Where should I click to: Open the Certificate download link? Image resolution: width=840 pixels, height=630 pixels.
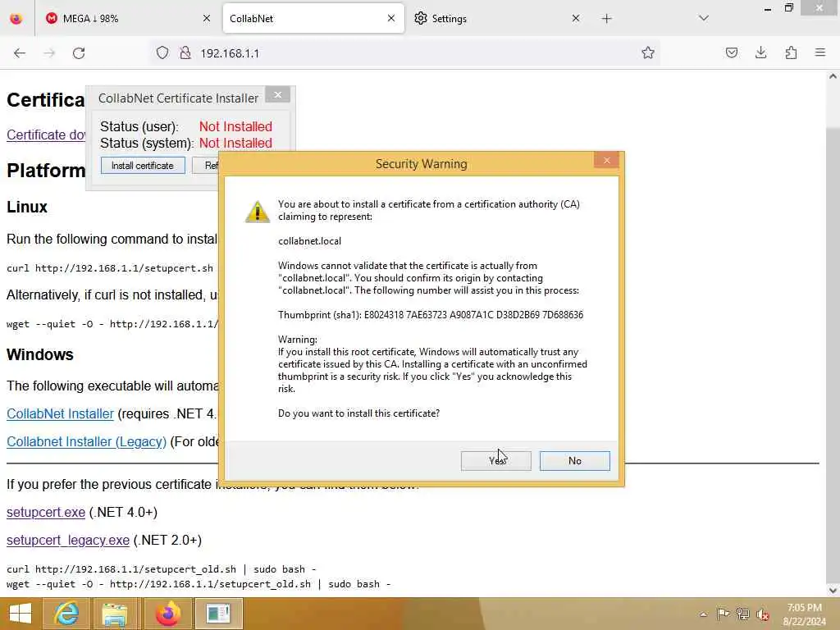tap(46, 135)
